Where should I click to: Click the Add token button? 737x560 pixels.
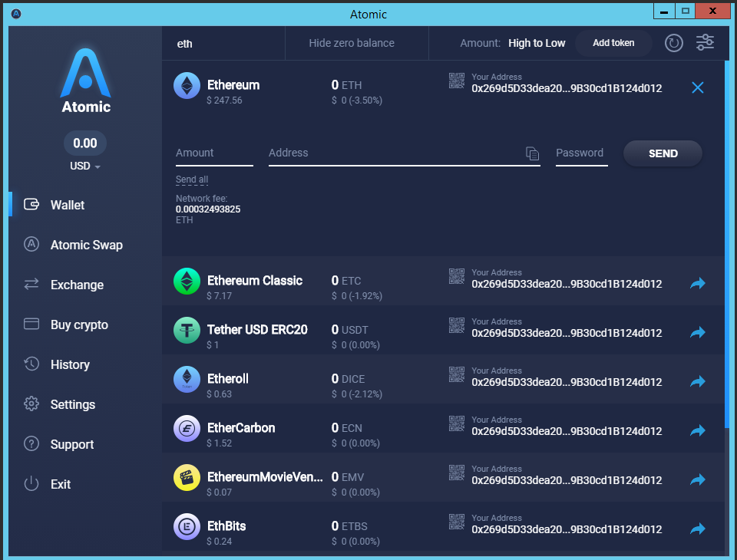613,43
